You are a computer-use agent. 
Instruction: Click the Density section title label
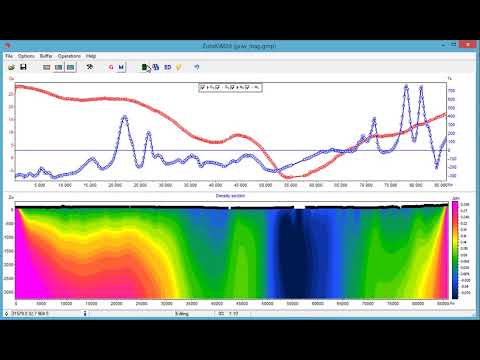[x=230, y=196]
